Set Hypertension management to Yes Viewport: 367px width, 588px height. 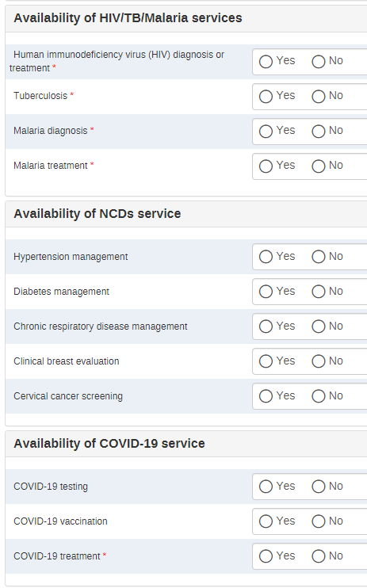[266, 258]
